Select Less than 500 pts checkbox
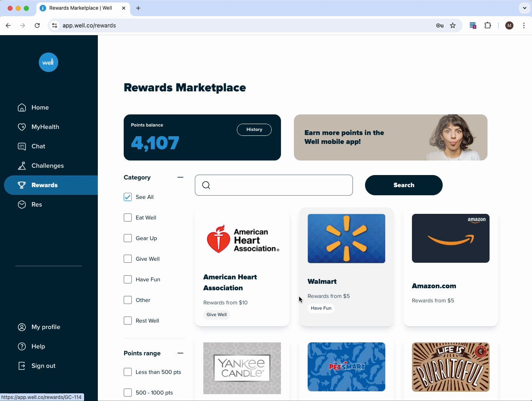532x401 pixels. coord(128,372)
